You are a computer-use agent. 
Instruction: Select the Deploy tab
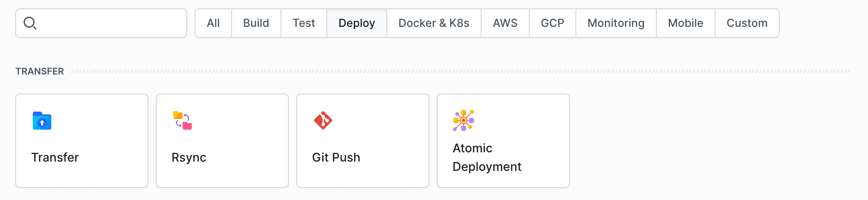pos(356,23)
